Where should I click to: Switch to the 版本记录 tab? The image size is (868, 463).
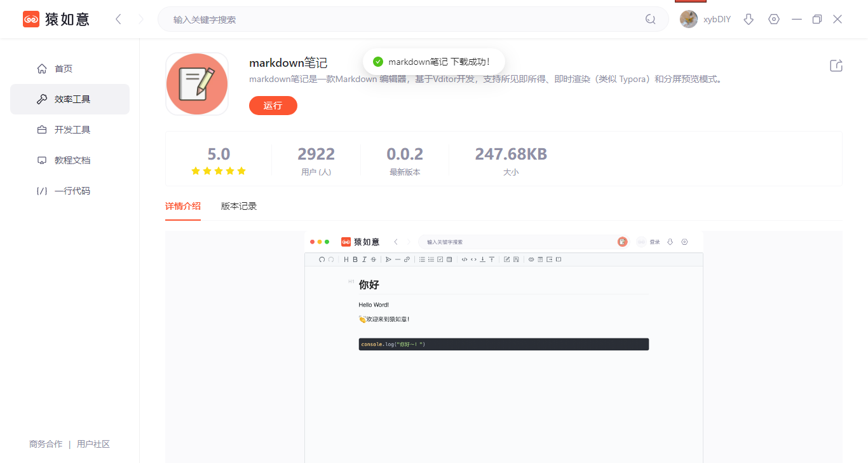click(239, 206)
